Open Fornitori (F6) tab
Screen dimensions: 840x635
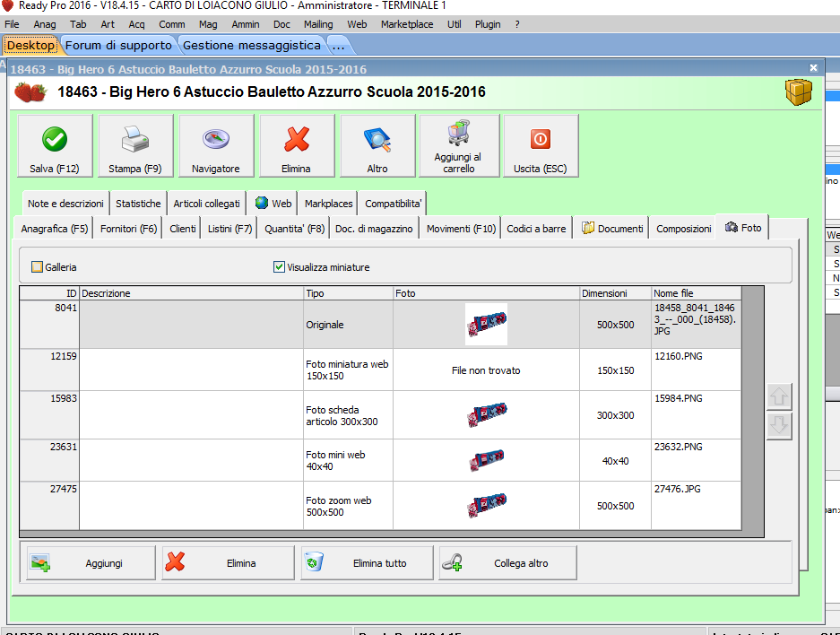coord(128,229)
